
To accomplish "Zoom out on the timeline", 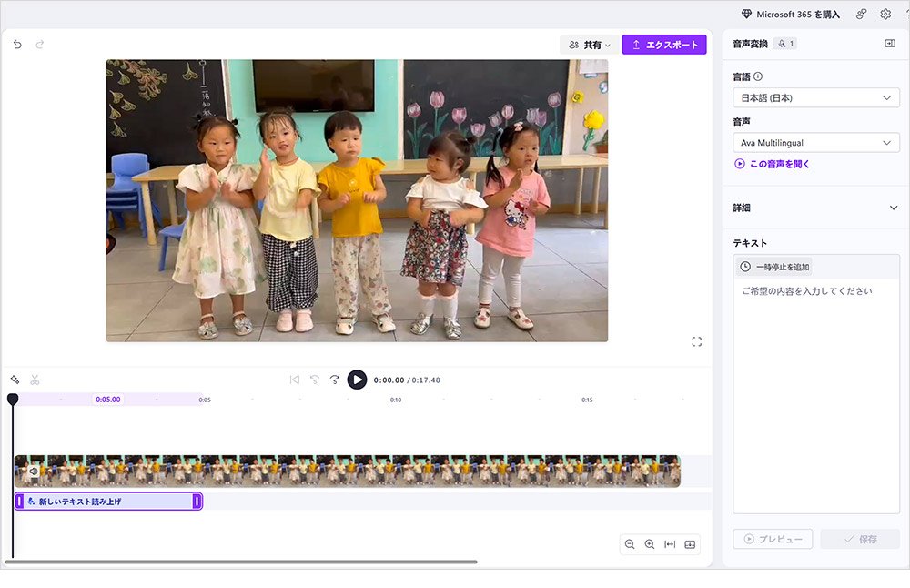I will click(x=630, y=543).
